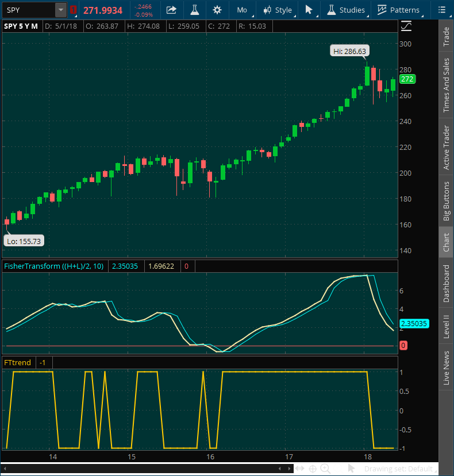Click the zoom in magnifier icon
The width and height of the screenshot is (454, 476).
coord(325,469)
